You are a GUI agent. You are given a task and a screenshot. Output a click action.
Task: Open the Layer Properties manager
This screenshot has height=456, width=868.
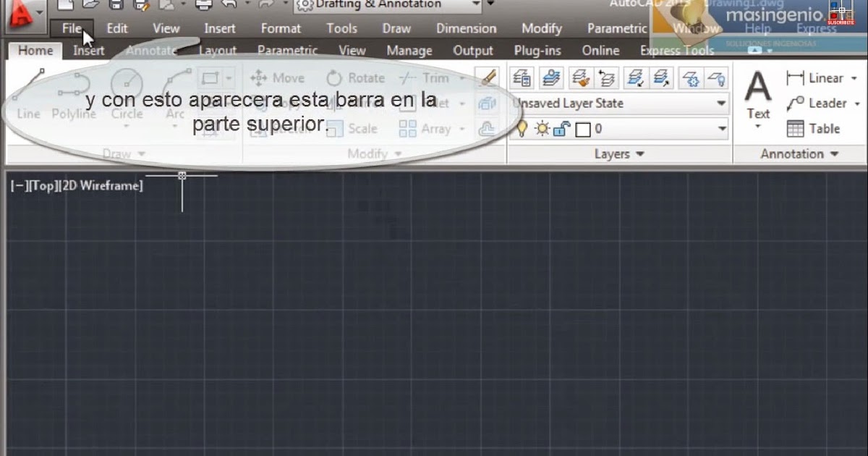tap(521, 77)
